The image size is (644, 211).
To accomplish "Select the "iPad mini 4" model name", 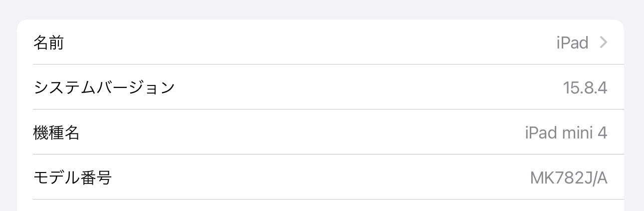I will 566,133.
